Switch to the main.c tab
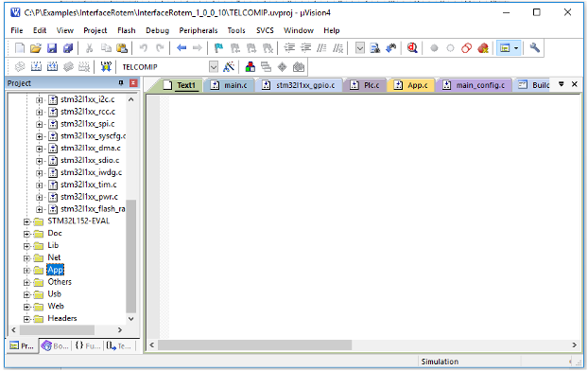 [230, 85]
